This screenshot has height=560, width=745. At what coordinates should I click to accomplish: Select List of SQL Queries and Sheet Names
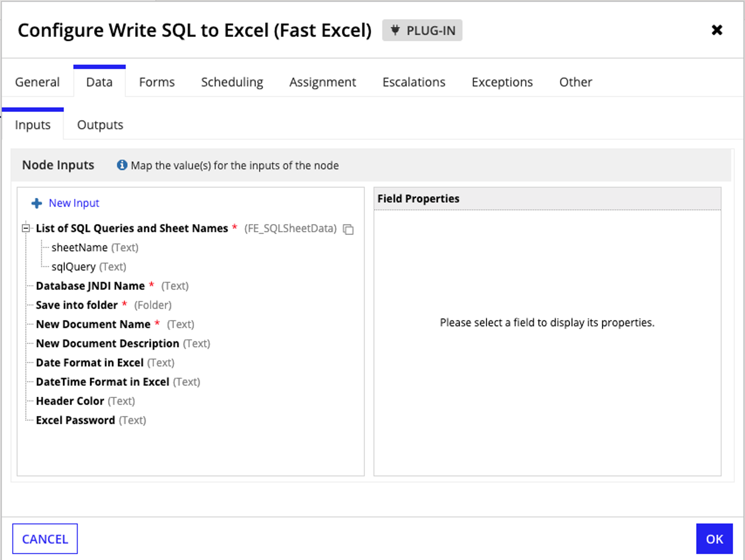[x=132, y=228]
